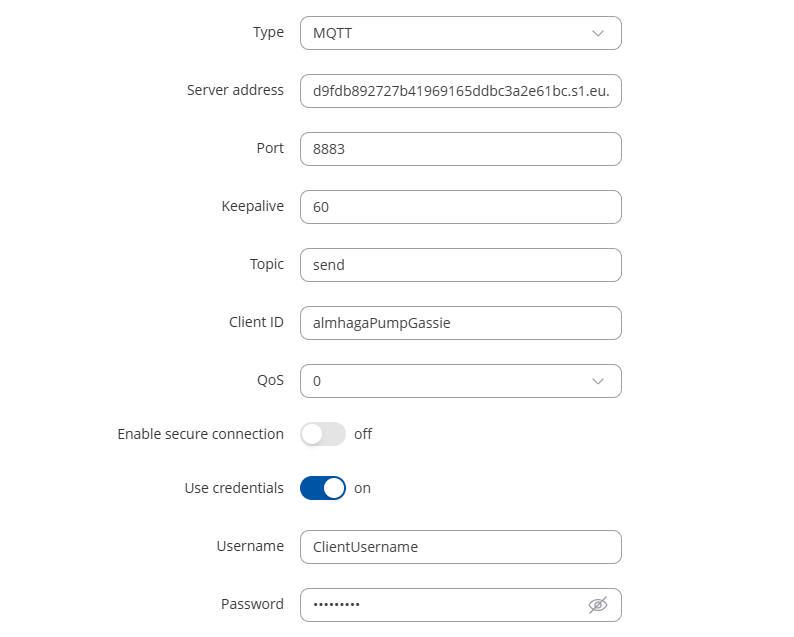
Task: Click the Client ID label
Action: 256,322
